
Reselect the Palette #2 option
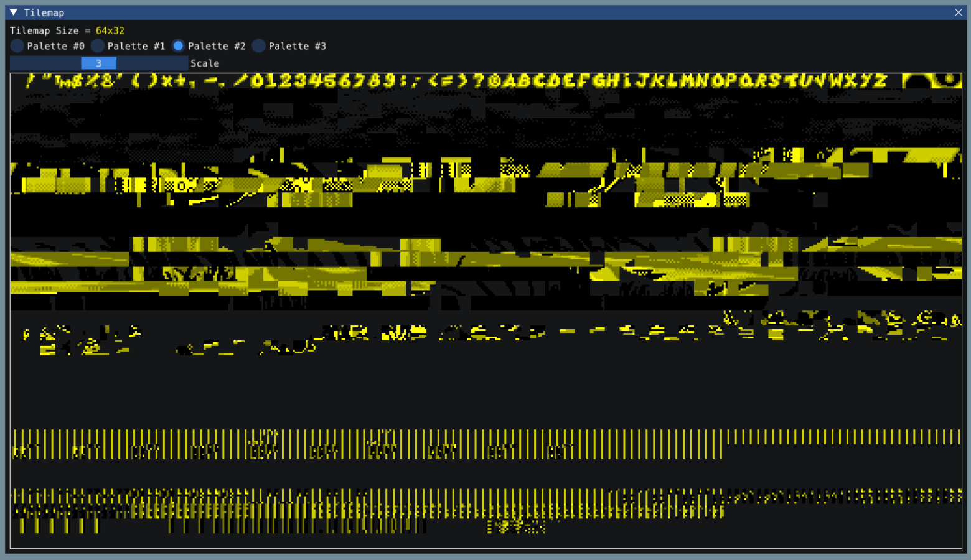179,45
